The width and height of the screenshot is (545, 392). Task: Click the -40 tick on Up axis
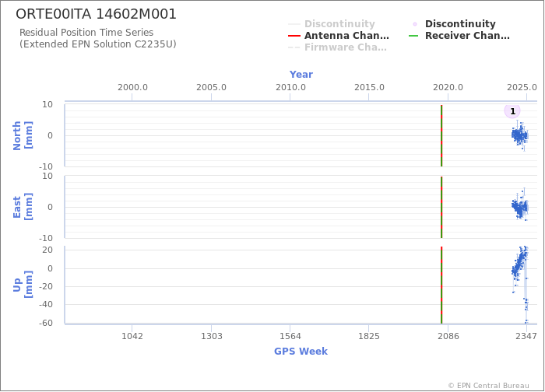pos(45,305)
